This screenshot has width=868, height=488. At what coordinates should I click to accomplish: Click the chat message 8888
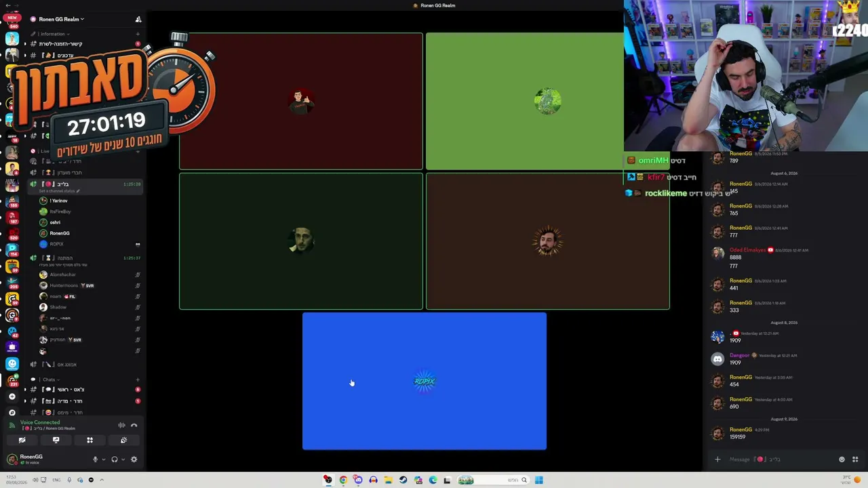tap(735, 258)
